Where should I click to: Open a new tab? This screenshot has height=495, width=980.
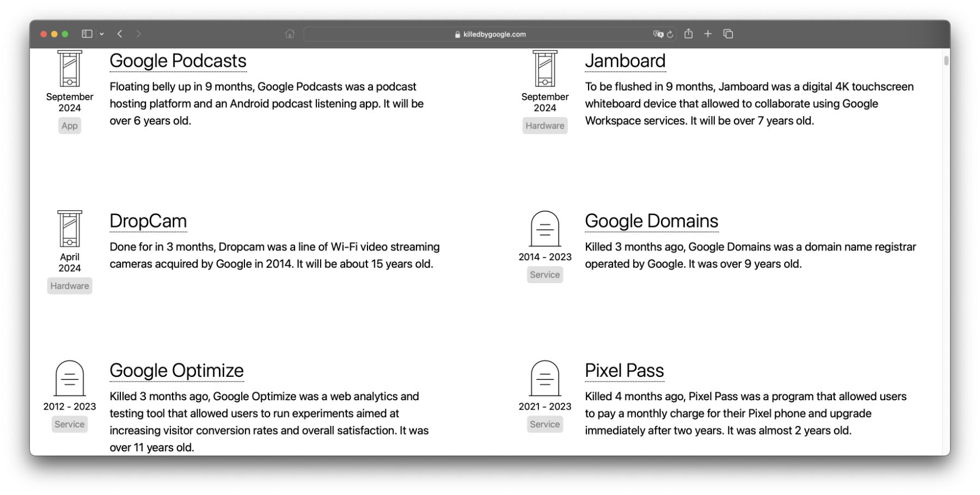(x=708, y=34)
